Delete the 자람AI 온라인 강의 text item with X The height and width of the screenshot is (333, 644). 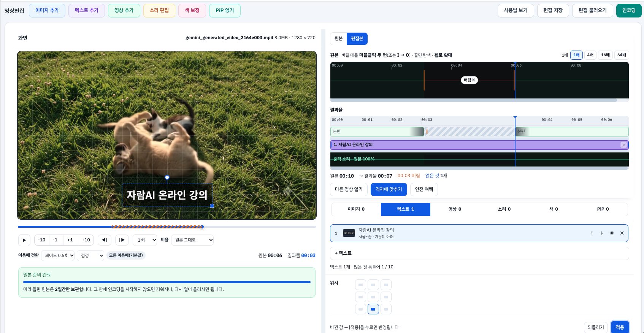click(x=622, y=233)
